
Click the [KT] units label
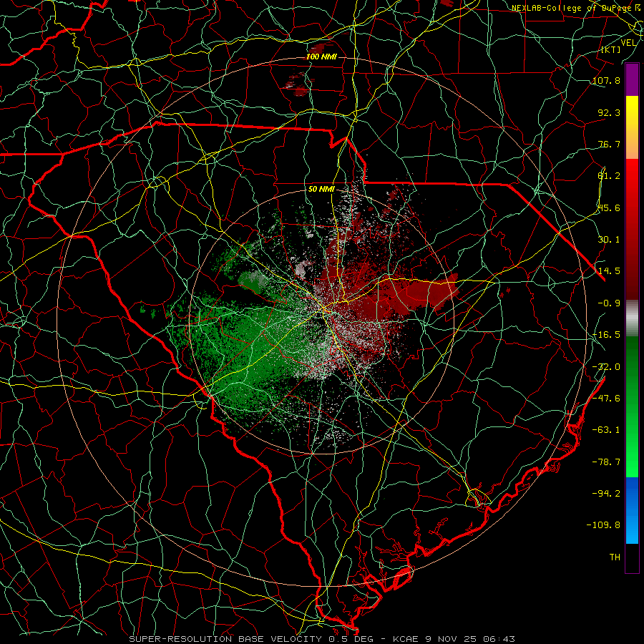click(x=611, y=49)
